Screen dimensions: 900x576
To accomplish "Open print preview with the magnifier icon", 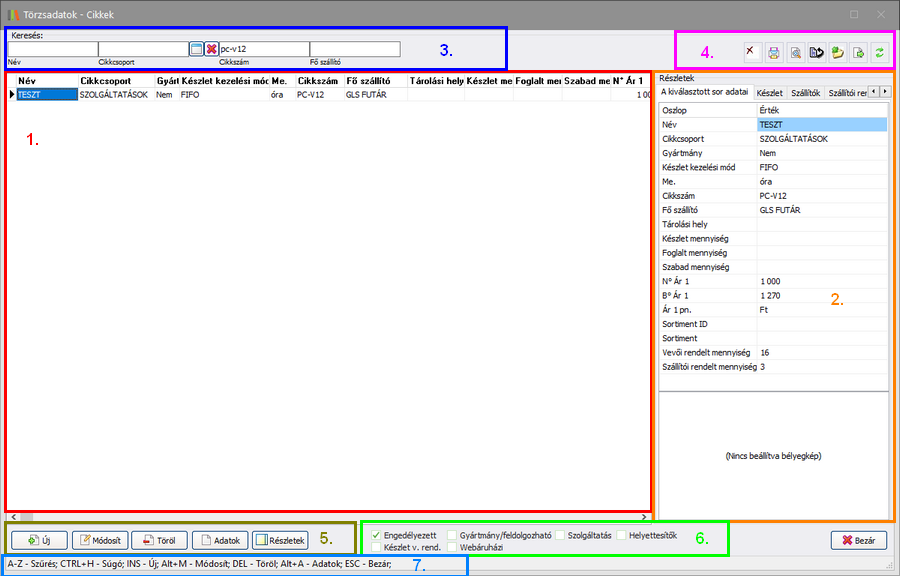I will pos(794,51).
